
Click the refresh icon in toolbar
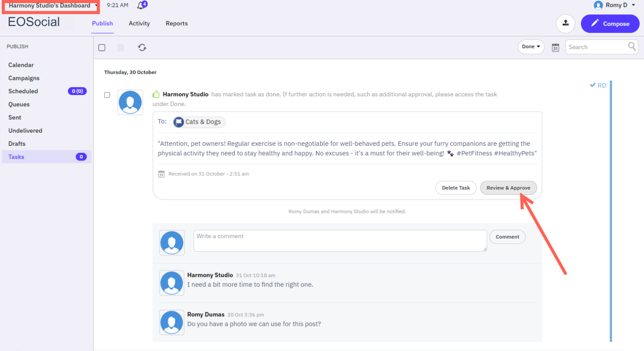pos(142,47)
